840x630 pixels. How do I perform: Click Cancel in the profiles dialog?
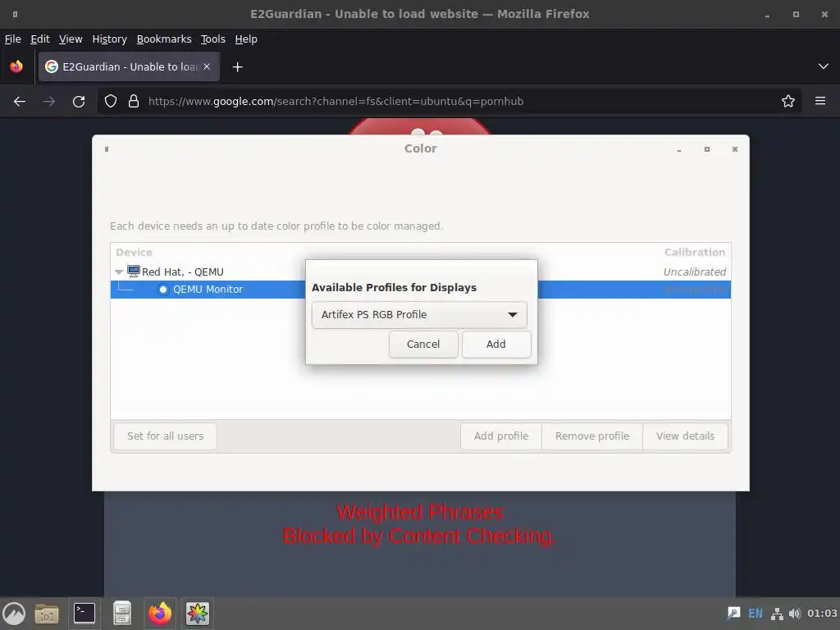click(423, 345)
